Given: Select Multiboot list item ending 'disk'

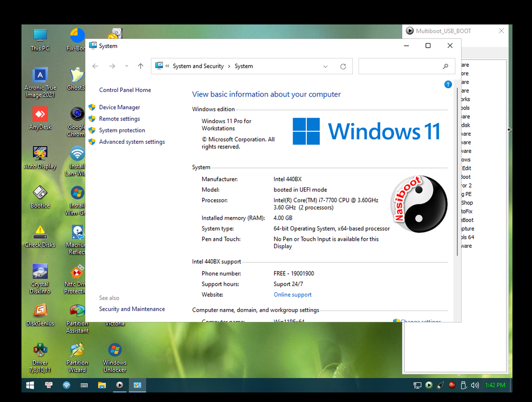Looking at the screenshot, I should (x=466, y=125).
